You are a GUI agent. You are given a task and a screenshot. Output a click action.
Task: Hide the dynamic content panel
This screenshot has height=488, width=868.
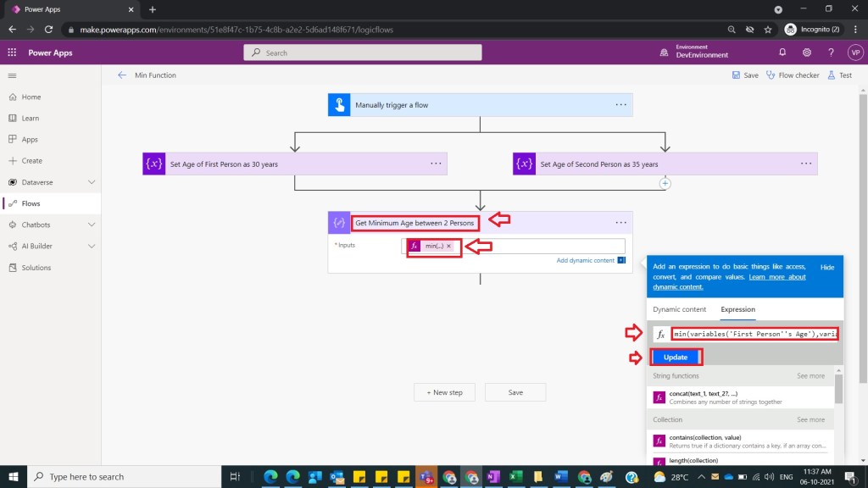click(x=826, y=267)
